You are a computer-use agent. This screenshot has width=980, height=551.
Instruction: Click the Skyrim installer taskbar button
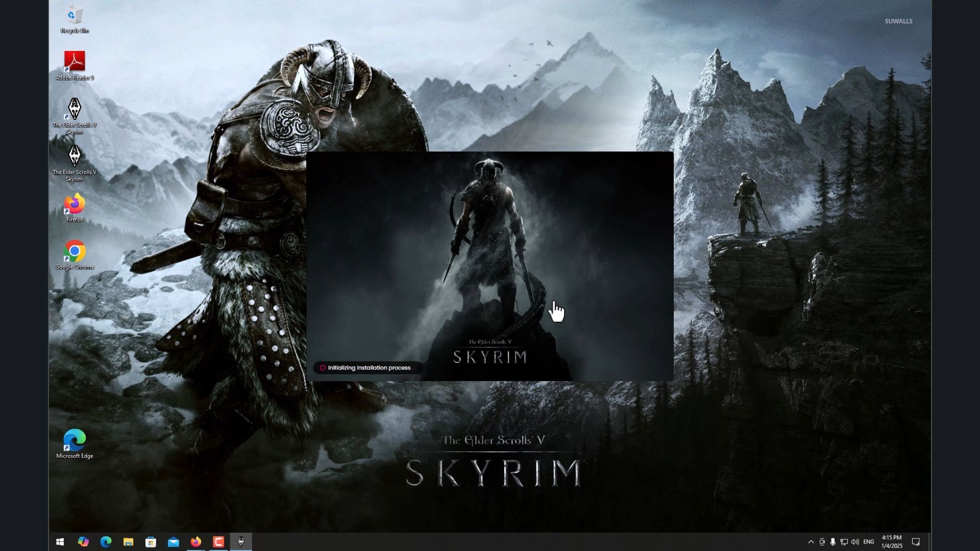[x=241, y=542]
